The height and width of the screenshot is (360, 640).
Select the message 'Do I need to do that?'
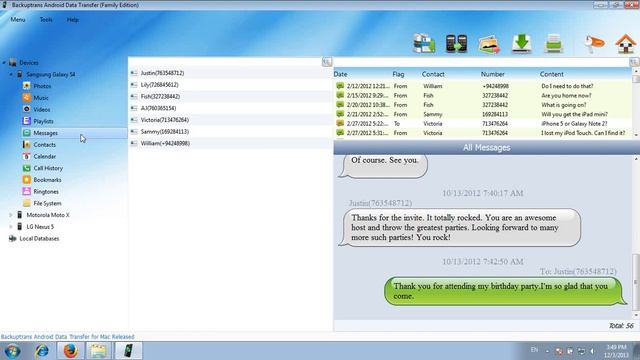(482, 86)
